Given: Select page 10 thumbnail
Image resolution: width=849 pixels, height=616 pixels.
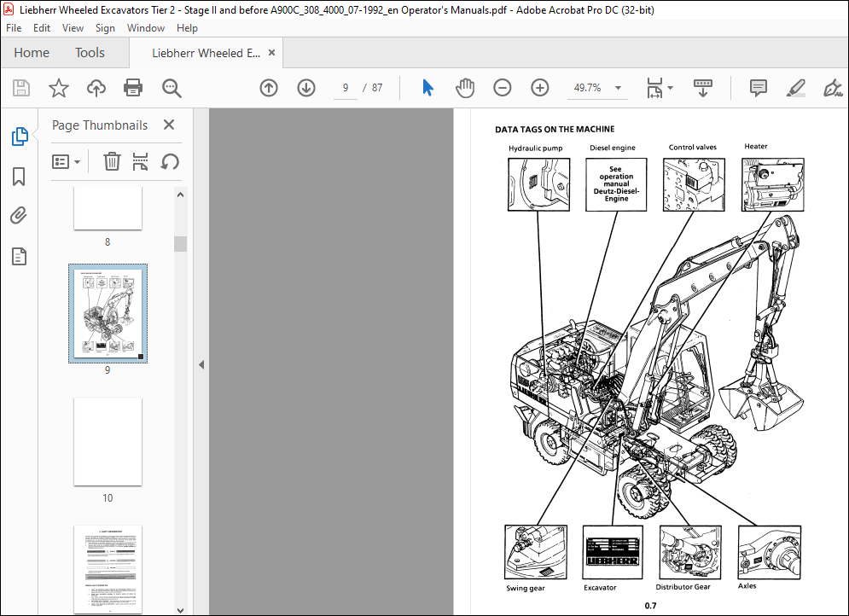Looking at the screenshot, I should (x=108, y=442).
